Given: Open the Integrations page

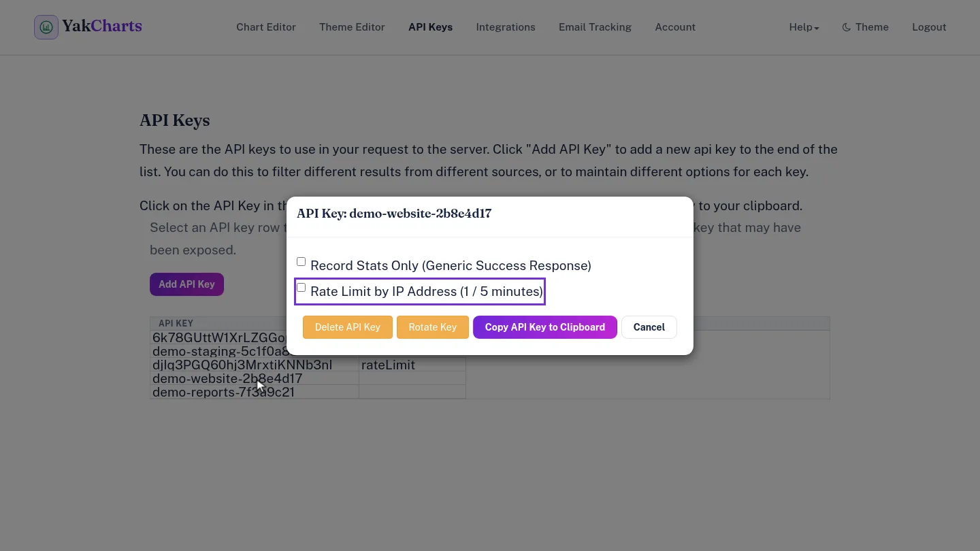Looking at the screenshot, I should (x=506, y=27).
